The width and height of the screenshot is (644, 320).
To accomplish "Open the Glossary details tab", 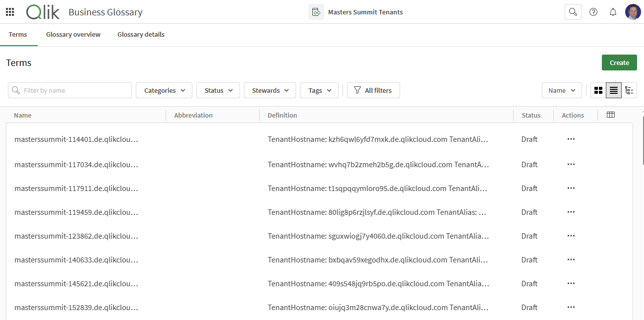I will point(141,35).
